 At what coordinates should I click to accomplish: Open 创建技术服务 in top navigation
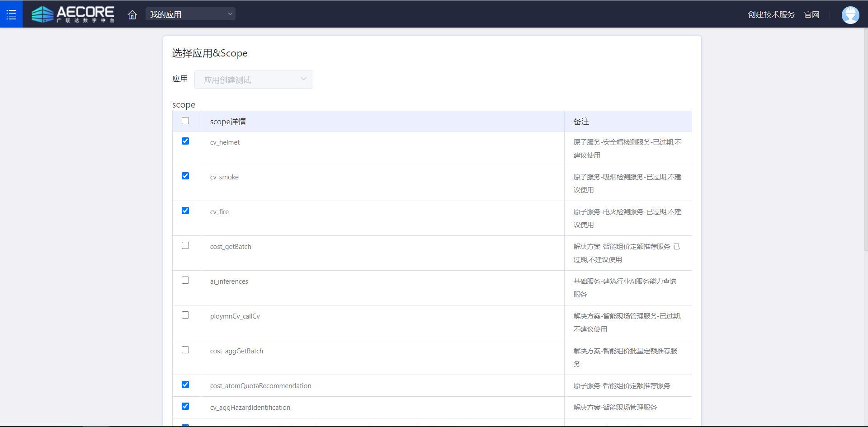[771, 15]
